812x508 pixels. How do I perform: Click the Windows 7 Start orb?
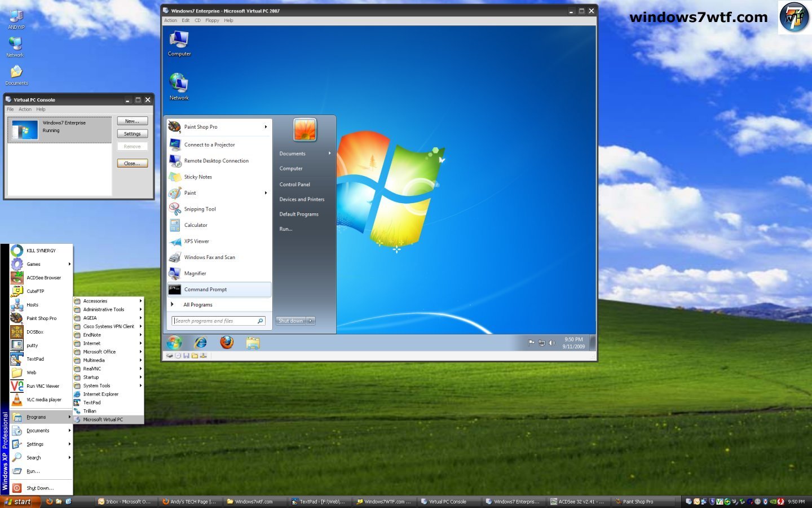pyautogui.click(x=174, y=342)
